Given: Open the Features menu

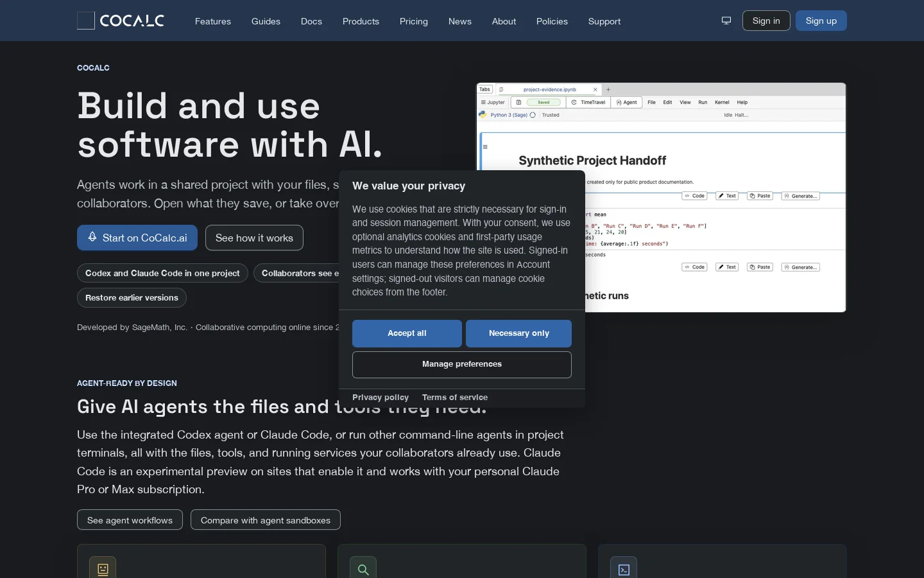Looking at the screenshot, I should point(213,21).
